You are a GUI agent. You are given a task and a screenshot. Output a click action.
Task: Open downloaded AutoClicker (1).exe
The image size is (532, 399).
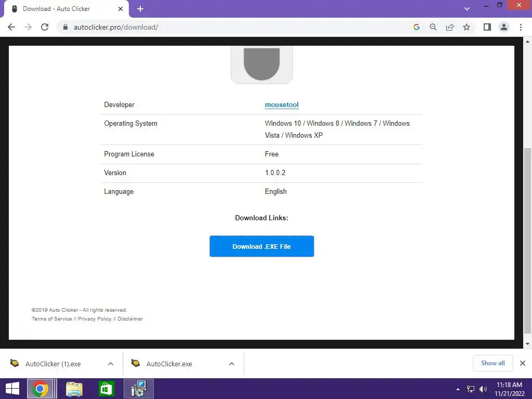point(53,364)
